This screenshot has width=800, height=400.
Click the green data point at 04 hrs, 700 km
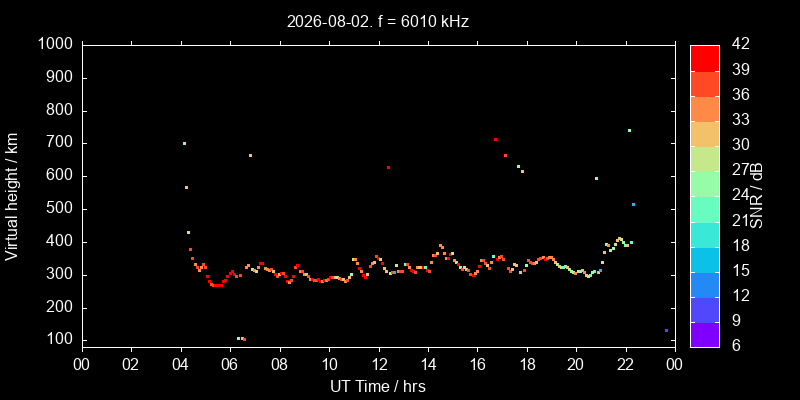[x=184, y=143]
